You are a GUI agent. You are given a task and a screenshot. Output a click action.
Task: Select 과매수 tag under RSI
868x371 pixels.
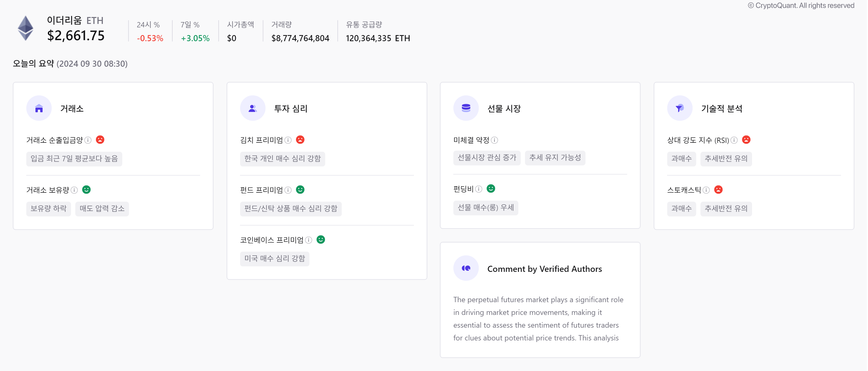pos(681,159)
